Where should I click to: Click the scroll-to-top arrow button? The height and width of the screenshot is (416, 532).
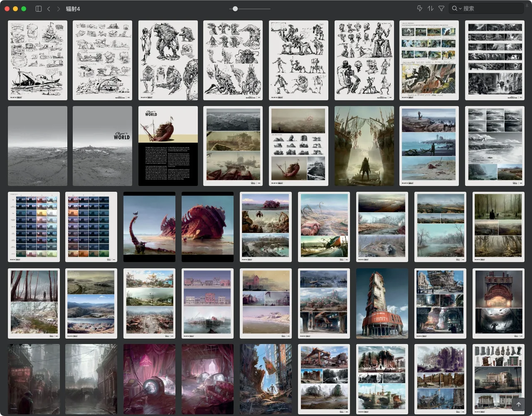(519, 404)
